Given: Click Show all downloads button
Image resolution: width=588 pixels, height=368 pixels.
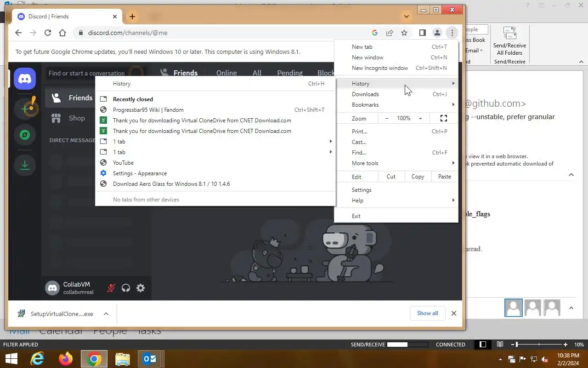Looking at the screenshot, I should point(427,313).
